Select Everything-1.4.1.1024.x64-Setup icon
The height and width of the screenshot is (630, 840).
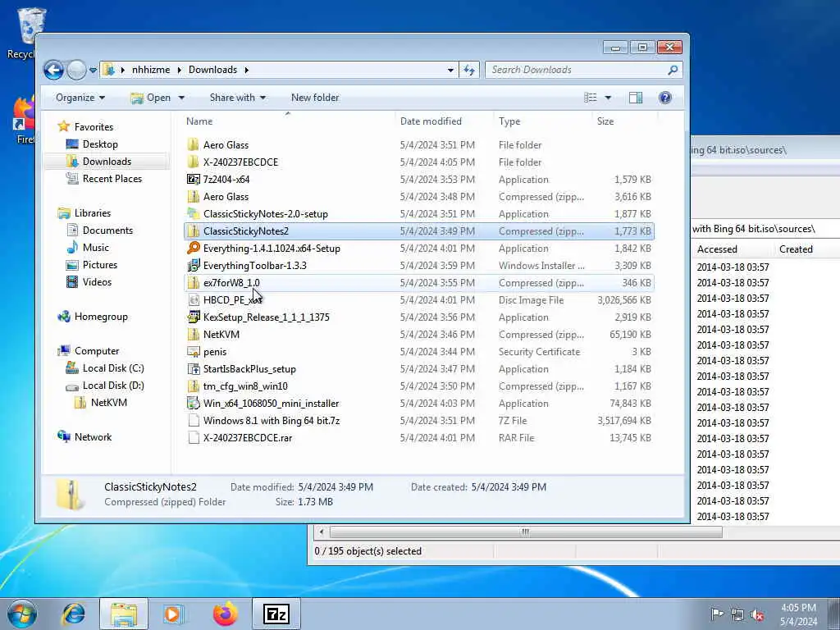[x=194, y=248]
